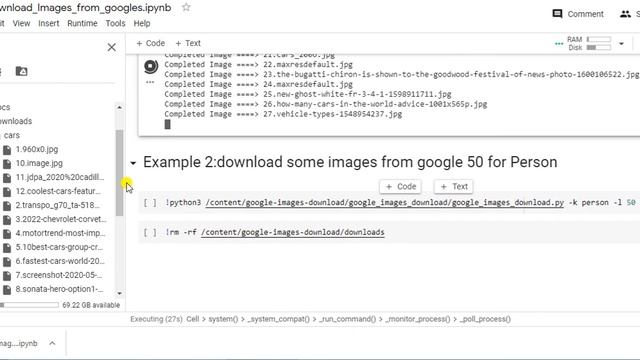Open file 11.jdpa_2020%20cadill...

60,177
